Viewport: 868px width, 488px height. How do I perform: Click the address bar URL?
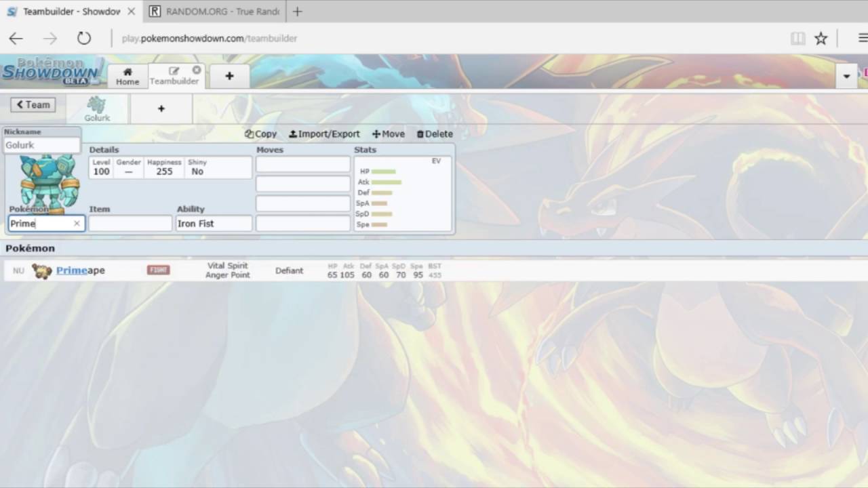210,39
